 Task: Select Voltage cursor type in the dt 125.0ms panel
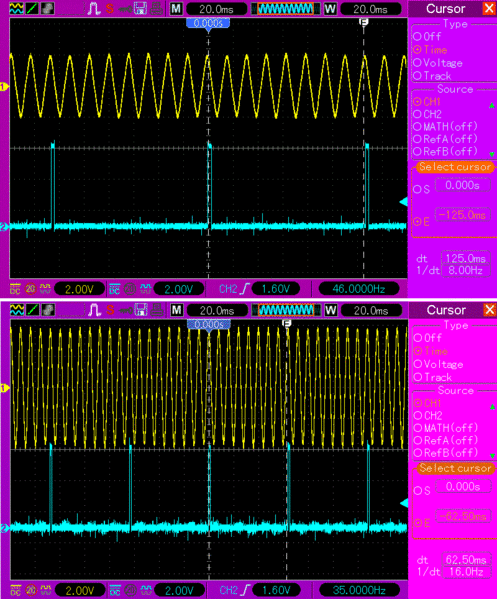pyautogui.click(x=438, y=63)
